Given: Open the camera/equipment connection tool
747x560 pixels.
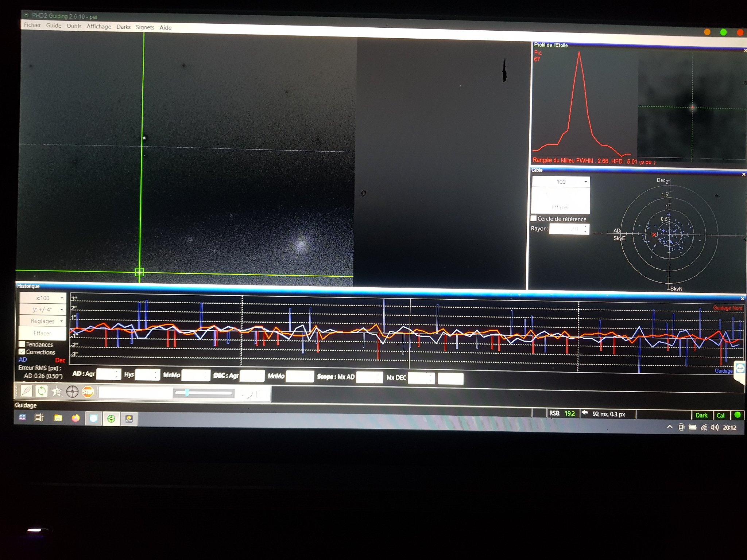Looking at the screenshot, I should (26, 391).
